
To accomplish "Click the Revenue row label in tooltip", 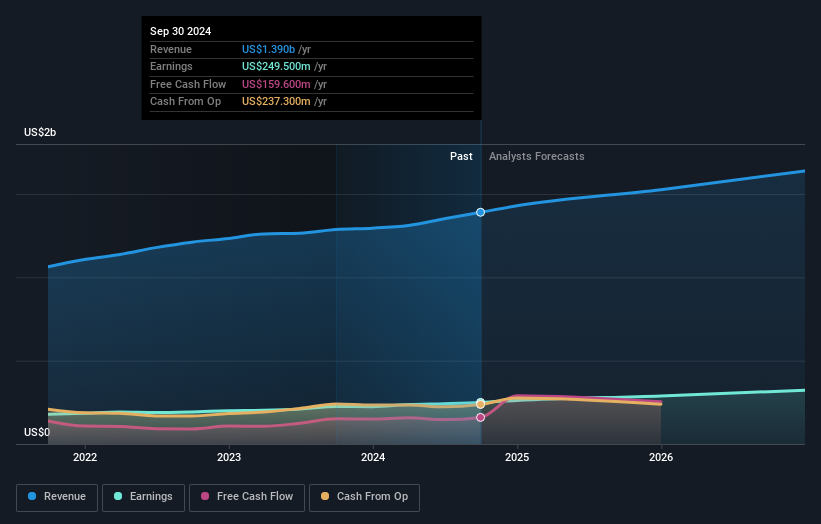I will 171,49.
